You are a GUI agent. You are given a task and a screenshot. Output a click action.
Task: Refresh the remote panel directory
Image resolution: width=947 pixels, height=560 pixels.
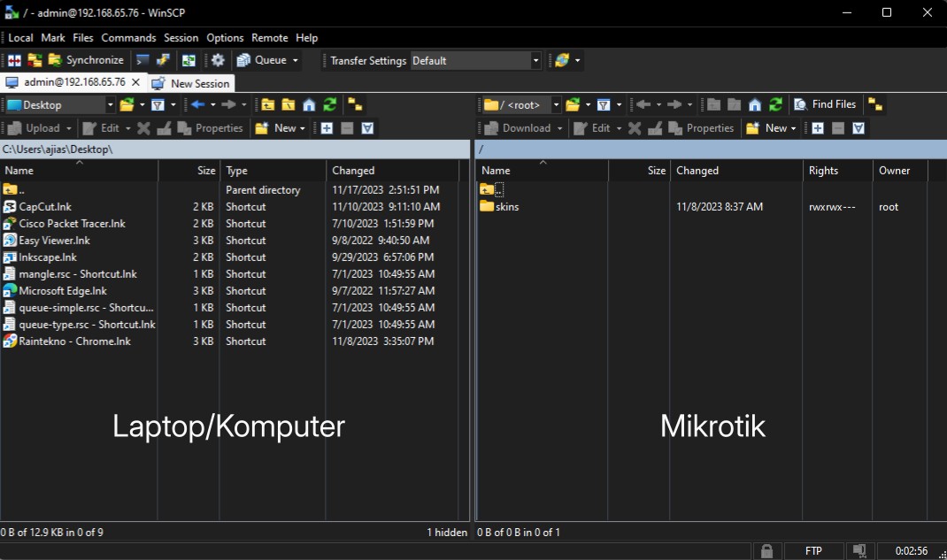[775, 104]
